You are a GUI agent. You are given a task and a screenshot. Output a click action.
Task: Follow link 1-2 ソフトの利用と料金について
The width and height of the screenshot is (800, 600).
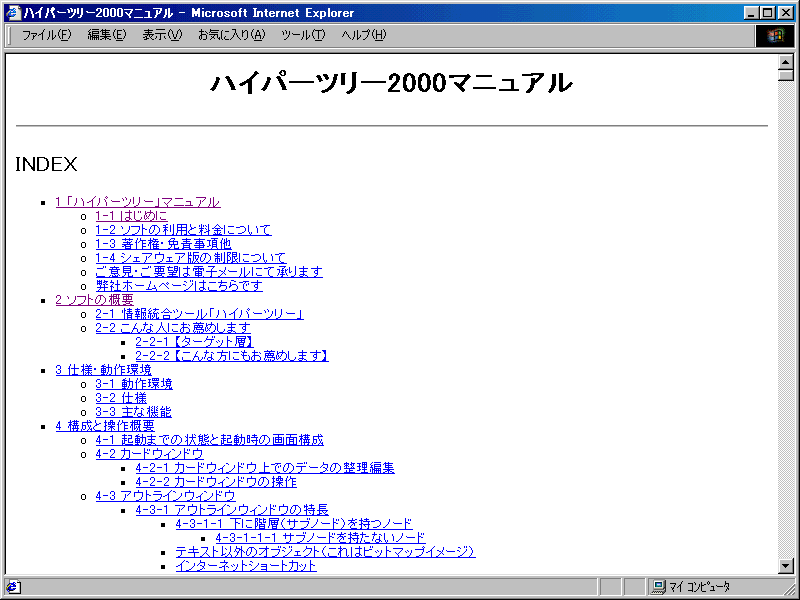tap(183, 230)
